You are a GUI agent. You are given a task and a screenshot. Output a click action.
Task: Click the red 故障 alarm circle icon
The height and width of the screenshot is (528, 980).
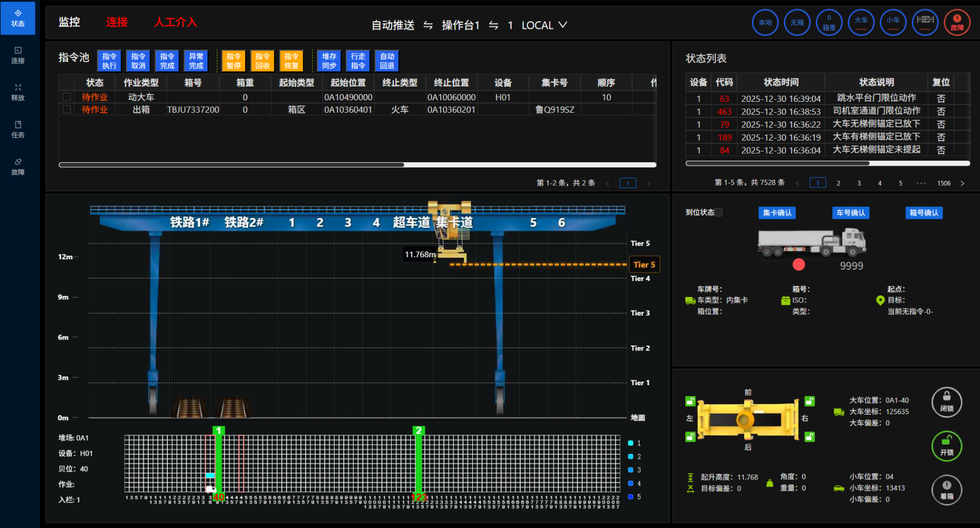(x=957, y=23)
